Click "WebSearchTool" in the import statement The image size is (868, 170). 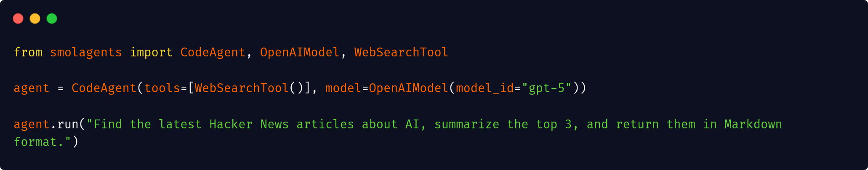pos(401,52)
